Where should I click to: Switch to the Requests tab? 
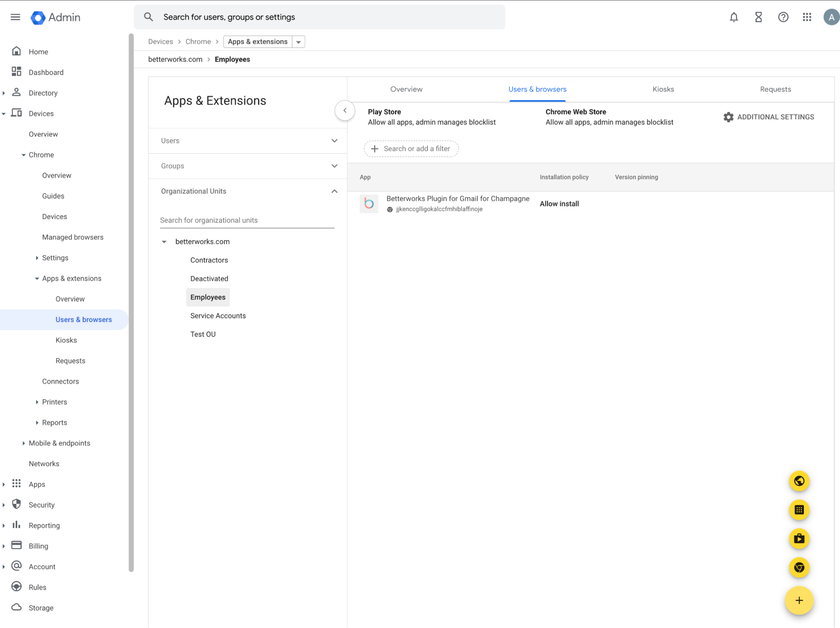[x=775, y=89]
